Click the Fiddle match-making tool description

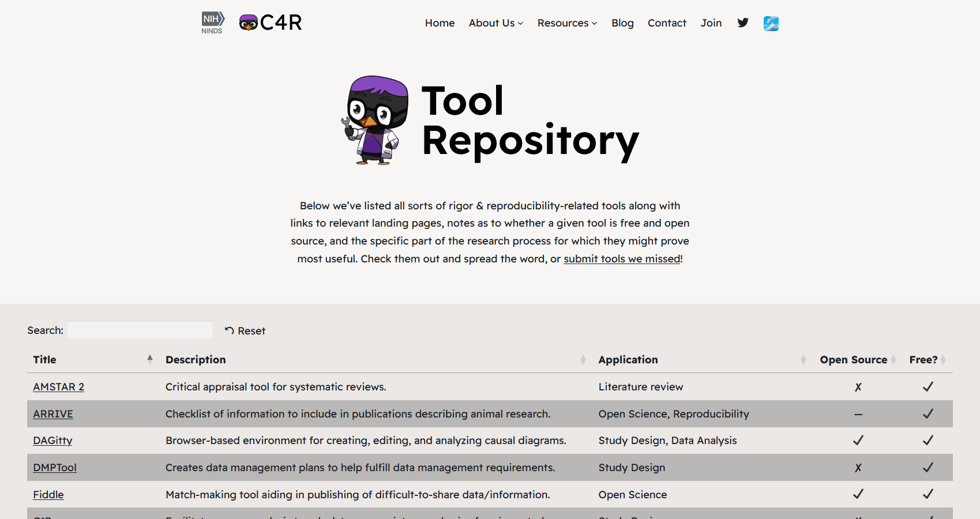358,495
